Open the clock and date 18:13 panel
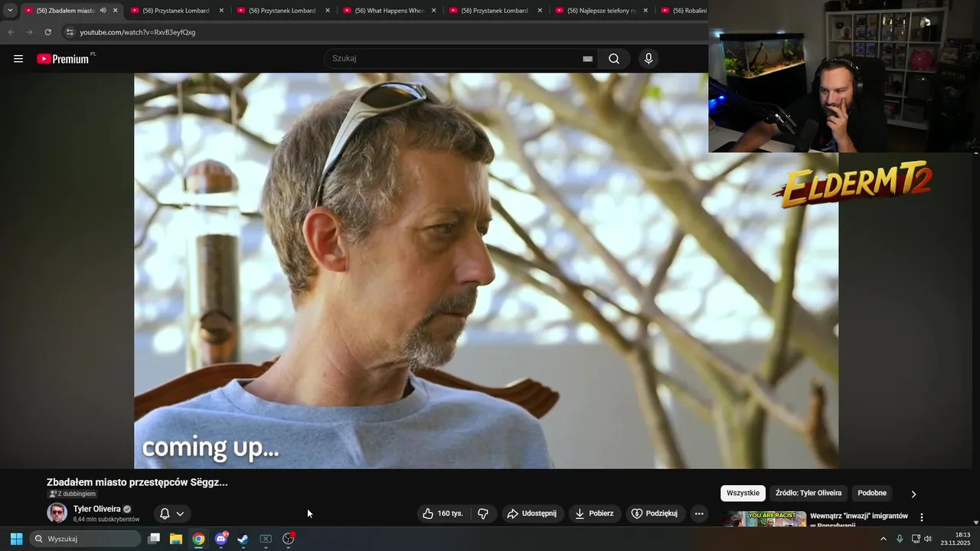This screenshot has width=980, height=551. (957, 539)
